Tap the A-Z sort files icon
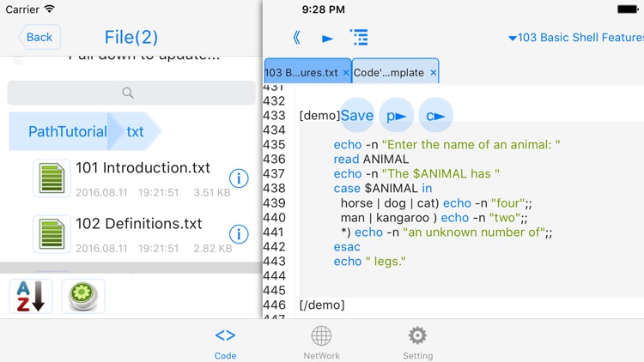Screen dimensions: 644x362 (x=30, y=296)
